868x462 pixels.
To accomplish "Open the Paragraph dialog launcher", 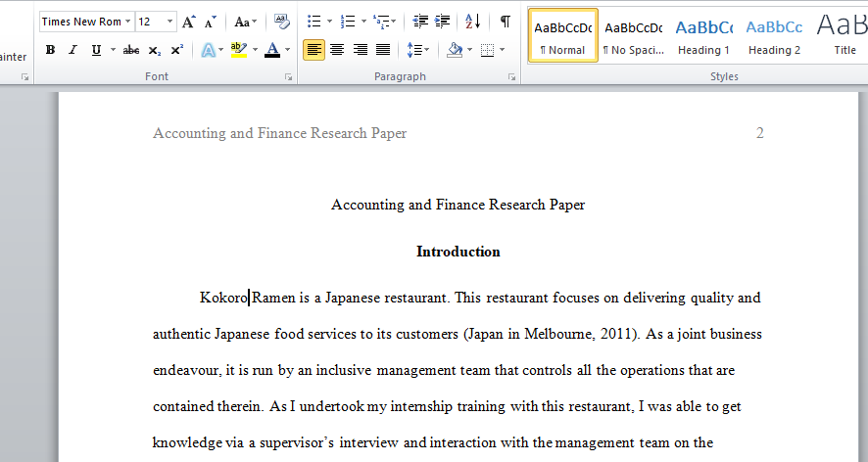I will coord(512,77).
